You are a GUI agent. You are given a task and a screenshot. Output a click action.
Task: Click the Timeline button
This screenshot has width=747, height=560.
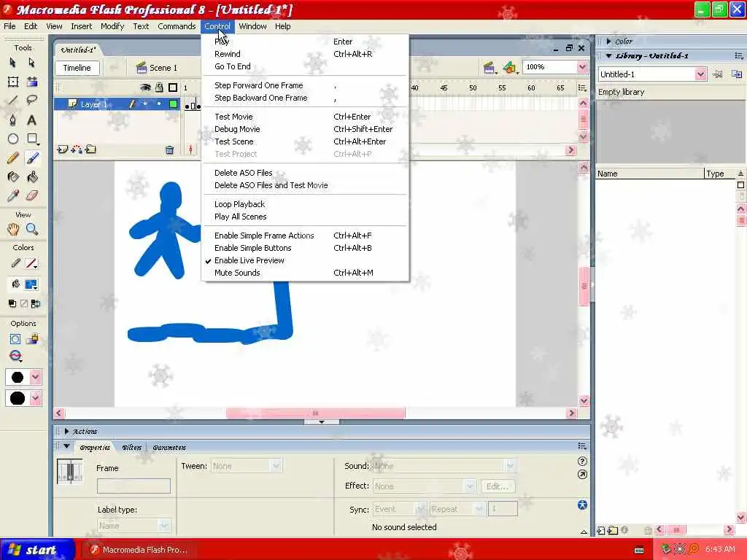(77, 68)
